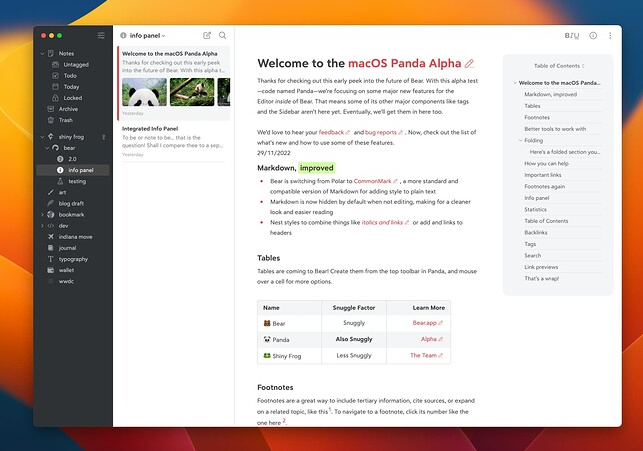Jump to Markdown, improved in contents
Viewport: 643px width, 451px height.
(550, 94)
